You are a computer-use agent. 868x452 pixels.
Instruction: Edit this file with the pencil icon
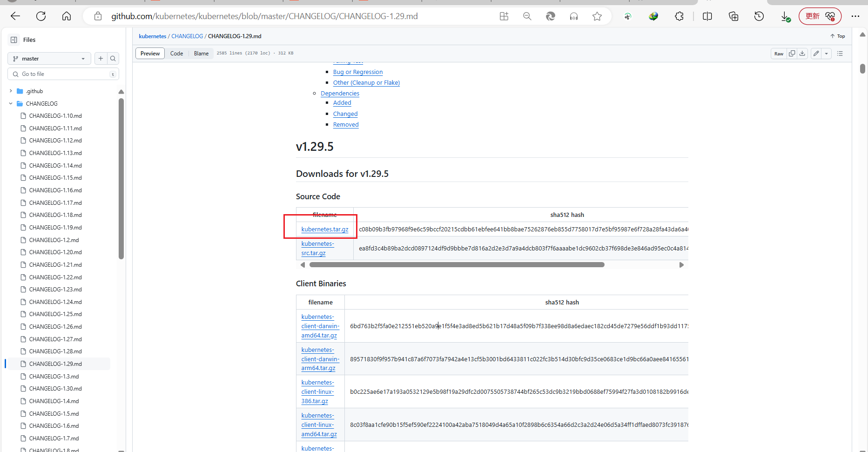[x=816, y=54]
